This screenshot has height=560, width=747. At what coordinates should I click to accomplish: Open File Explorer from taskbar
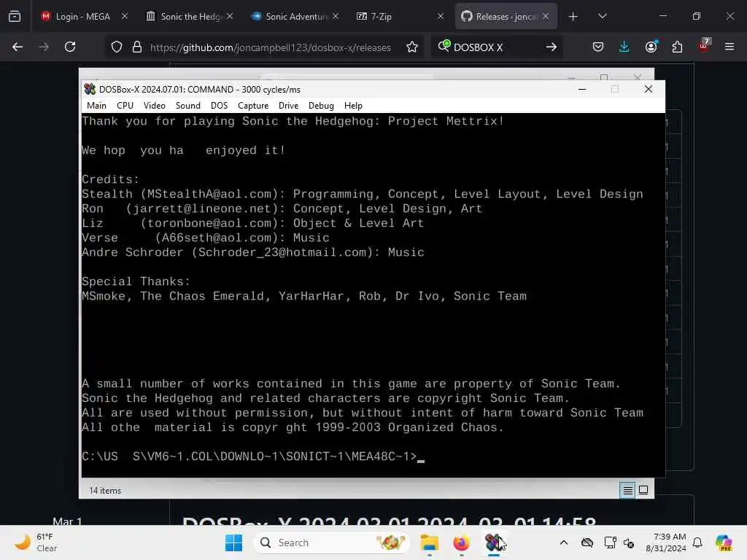[429, 542]
